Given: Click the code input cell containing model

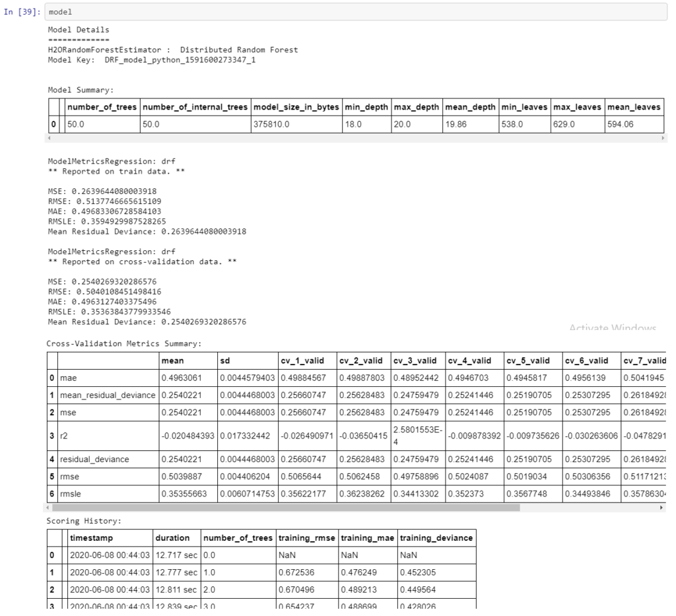Looking at the screenshot, I should [356, 12].
